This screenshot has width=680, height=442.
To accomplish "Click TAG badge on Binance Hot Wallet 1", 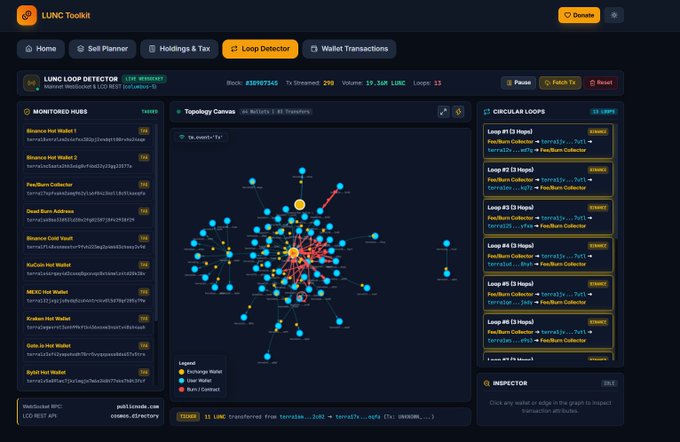I will click(144, 131).
